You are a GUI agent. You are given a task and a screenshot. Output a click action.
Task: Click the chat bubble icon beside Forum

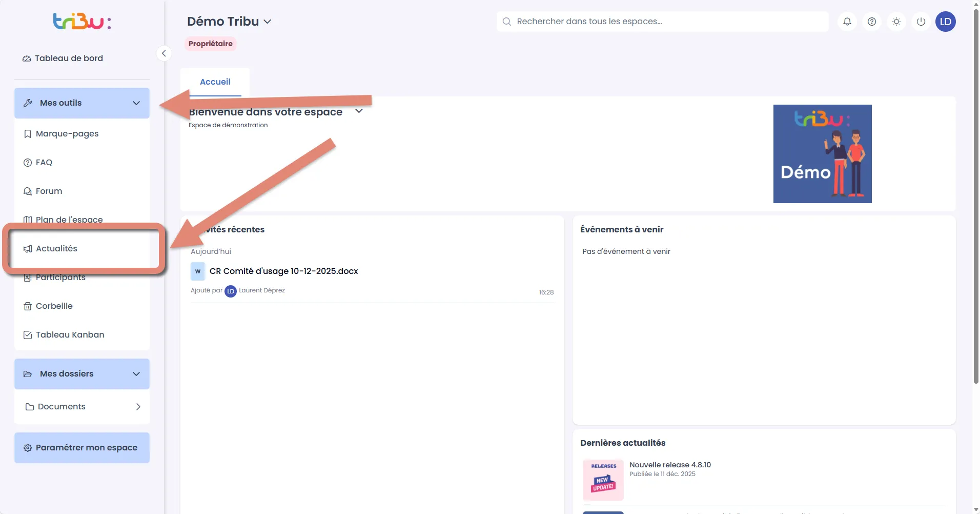pos(28,191)
